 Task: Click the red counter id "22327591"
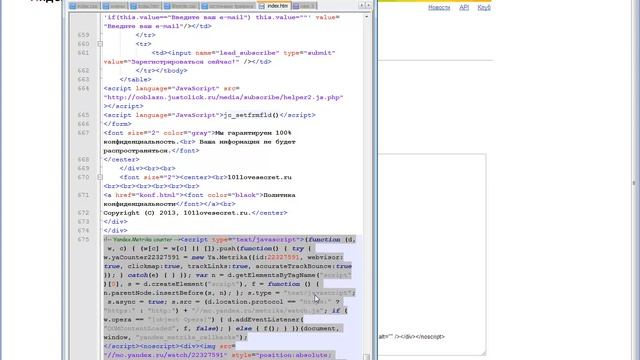coord(283,258)
